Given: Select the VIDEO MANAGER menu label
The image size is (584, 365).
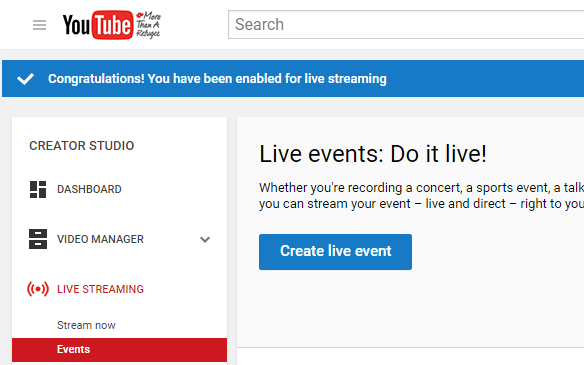Looking at the screenshot, I should tap(100, 239).
